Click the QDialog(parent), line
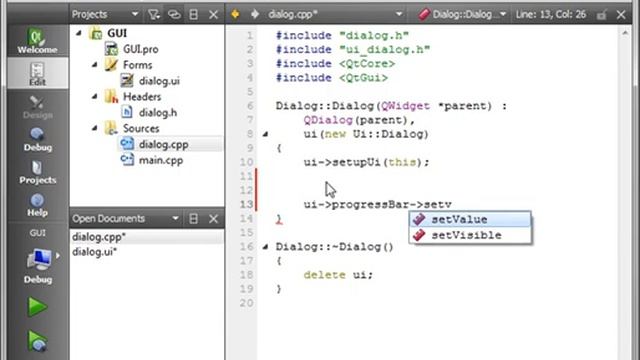The height and width of the screenshot is (360, 640). point(359,120)
